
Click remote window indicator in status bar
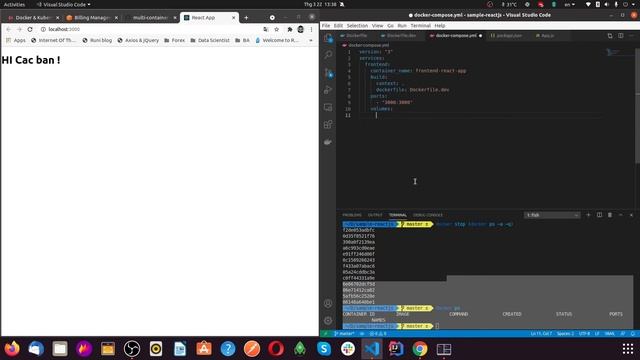click(325, 333)
